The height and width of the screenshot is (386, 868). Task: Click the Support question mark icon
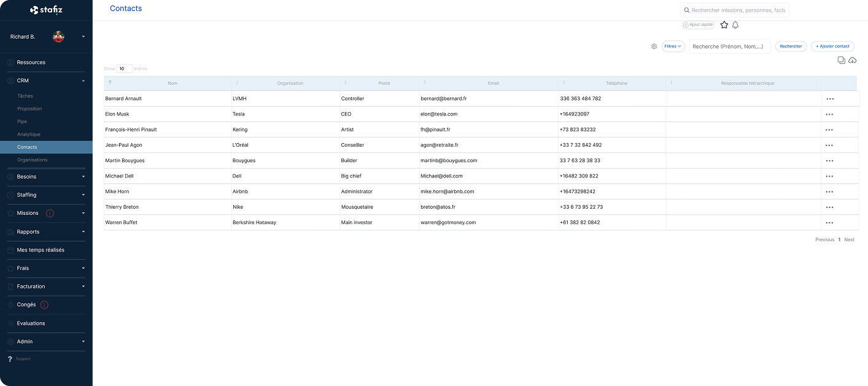pyautogui.click(x=10, y=359)
